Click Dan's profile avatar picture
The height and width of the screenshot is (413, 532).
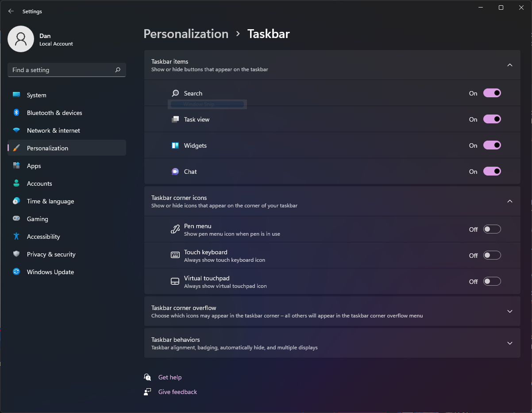pyautogui.click(x=21, y=39)
